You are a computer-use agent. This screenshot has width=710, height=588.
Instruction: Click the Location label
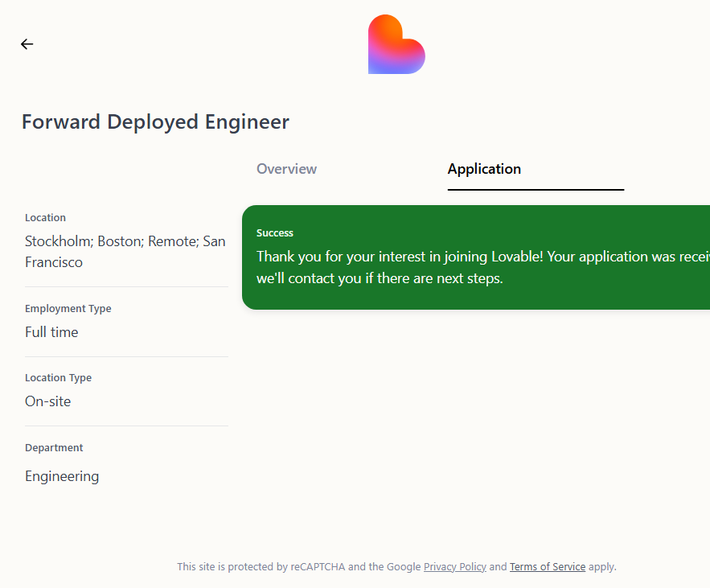[45, 217]
